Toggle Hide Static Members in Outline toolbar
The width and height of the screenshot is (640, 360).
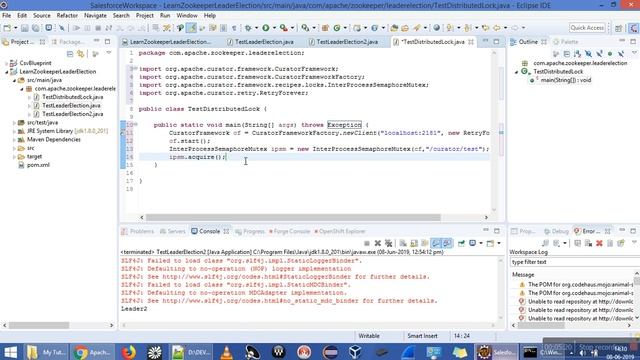click(x=599, y=53)
